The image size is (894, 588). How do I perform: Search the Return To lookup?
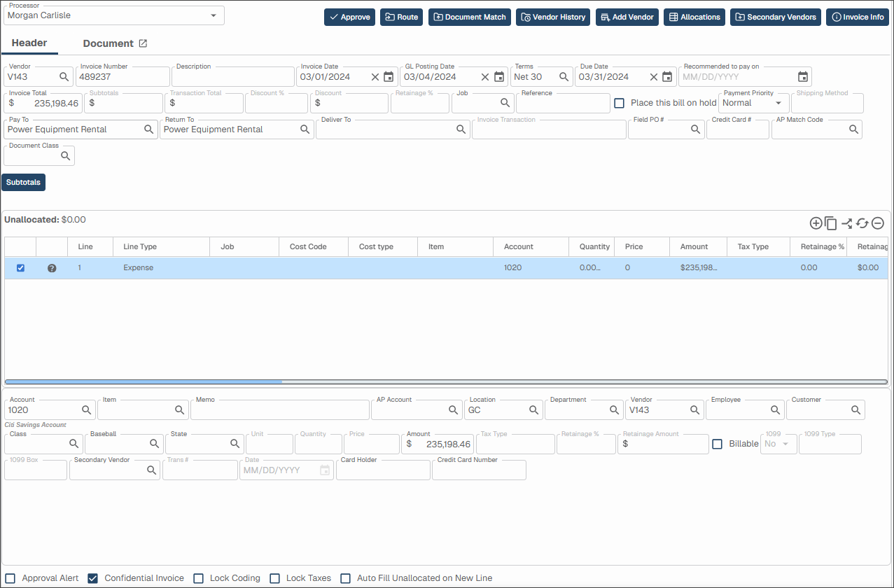(305, 129)
